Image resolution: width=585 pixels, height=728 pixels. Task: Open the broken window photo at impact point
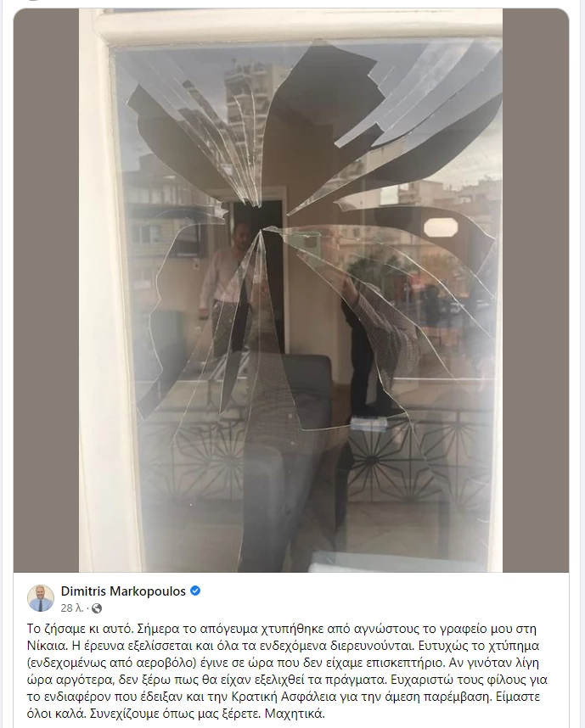[x=263, y=227]
